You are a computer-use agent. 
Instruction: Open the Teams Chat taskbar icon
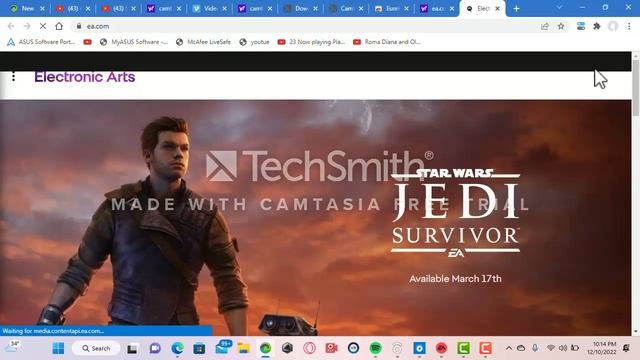coord(155,348)
